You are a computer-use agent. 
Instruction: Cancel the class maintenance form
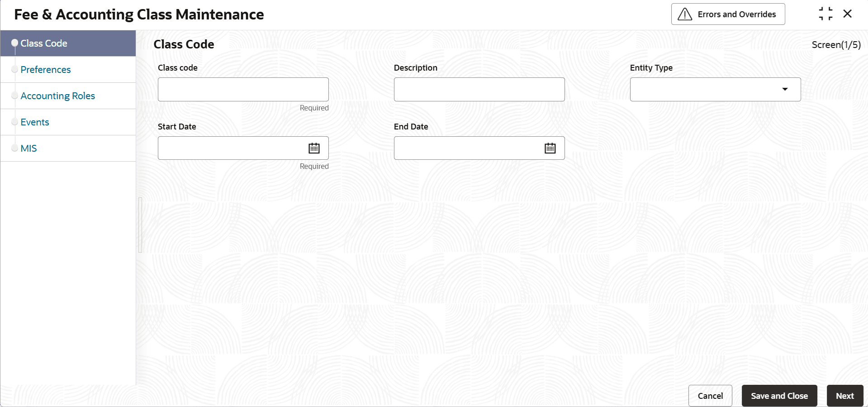(710, 396)
